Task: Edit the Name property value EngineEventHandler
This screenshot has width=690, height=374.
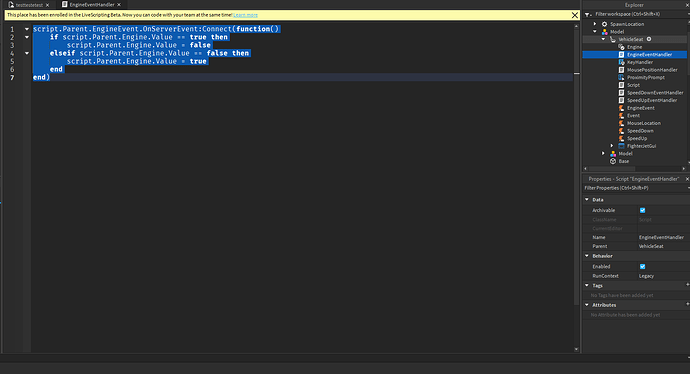Action: tap(662, 237)
